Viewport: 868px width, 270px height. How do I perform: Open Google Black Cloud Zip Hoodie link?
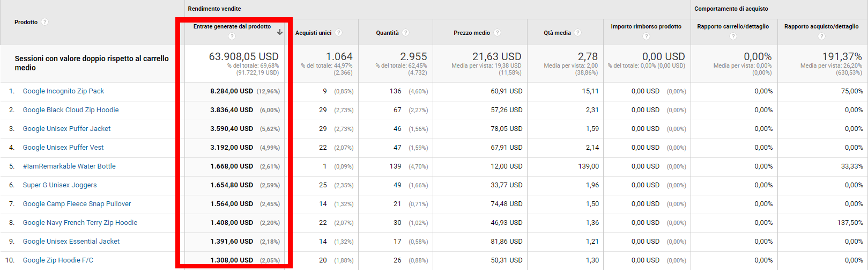pos(71,110)
